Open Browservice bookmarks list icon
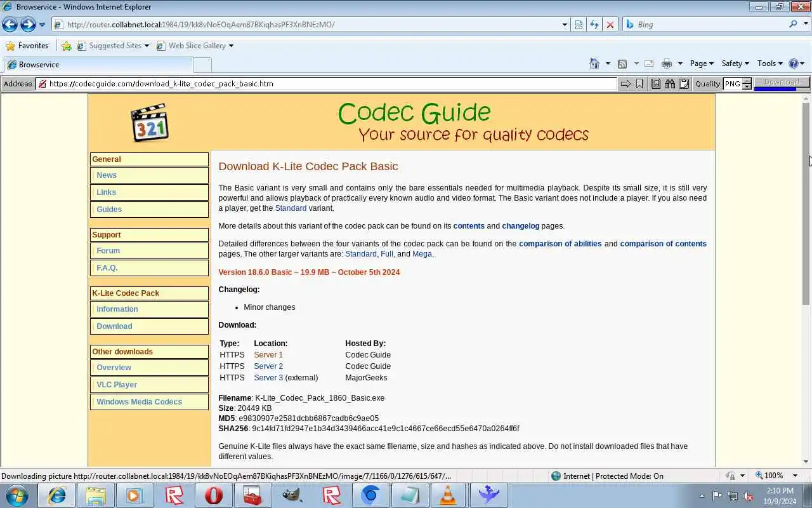This screenshot has width=812, height=508. 656,84
